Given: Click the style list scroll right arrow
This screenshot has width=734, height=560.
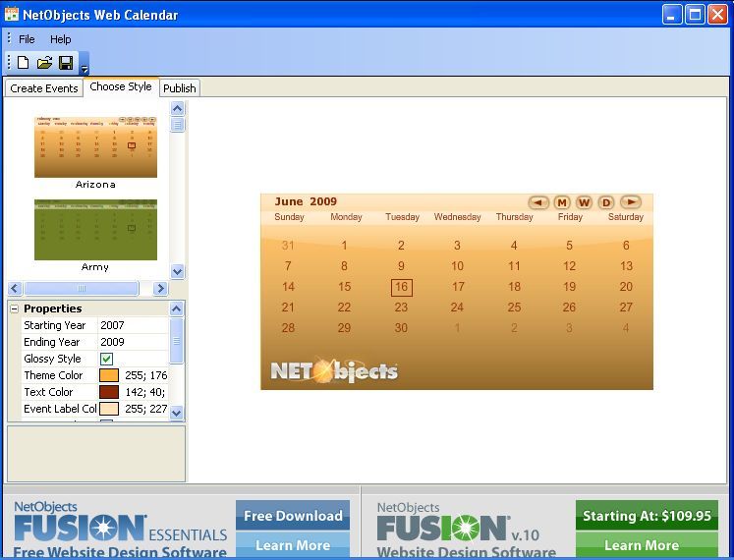Looking at the screenshot, I should [160, 288].
